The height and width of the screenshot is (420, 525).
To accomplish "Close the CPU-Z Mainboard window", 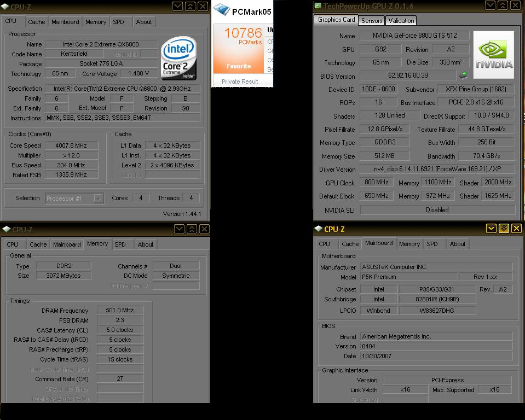I will click(517, 229).
